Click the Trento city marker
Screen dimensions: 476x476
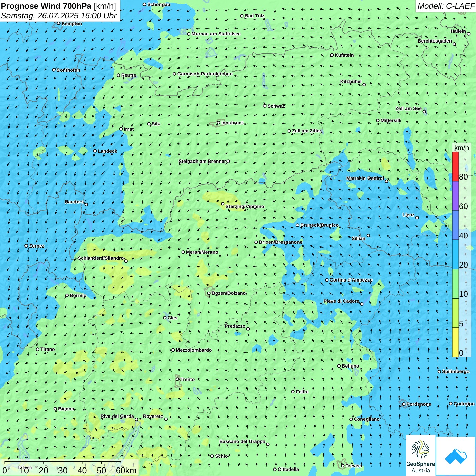tap(177, 379)
